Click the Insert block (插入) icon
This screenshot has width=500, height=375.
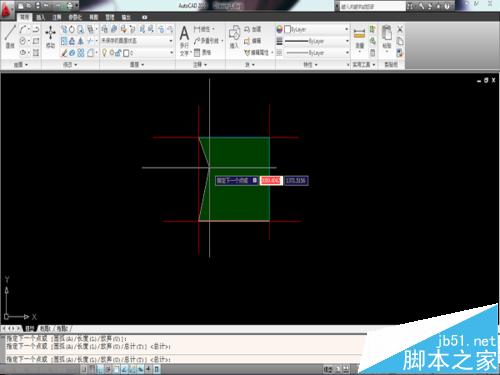(x=234, y=36)
